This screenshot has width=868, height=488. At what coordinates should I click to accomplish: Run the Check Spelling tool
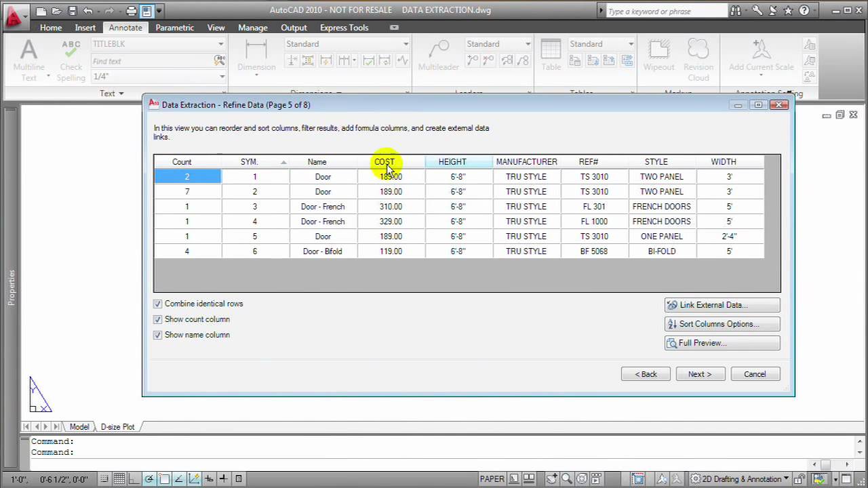(x=71, y=60)
